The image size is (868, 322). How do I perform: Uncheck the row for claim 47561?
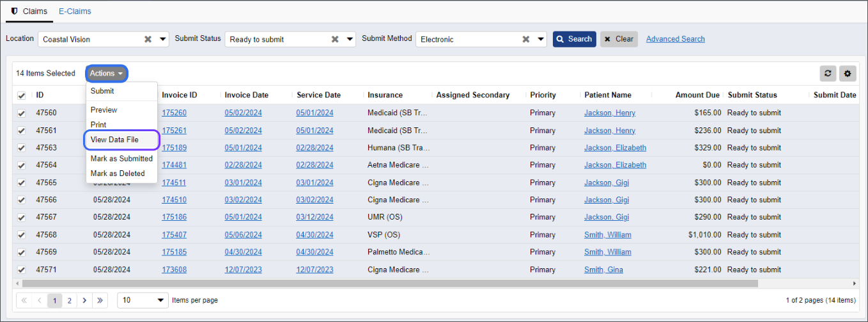(22, 131)
